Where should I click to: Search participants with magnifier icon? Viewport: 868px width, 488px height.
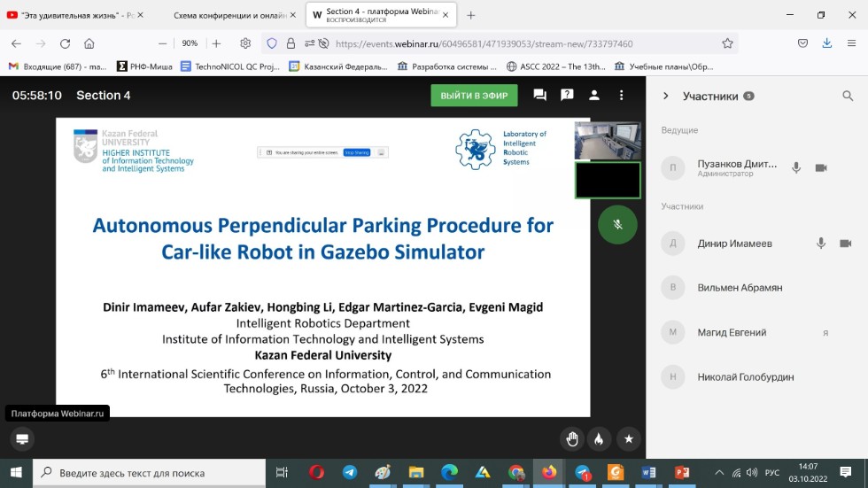tap(848, 97)
